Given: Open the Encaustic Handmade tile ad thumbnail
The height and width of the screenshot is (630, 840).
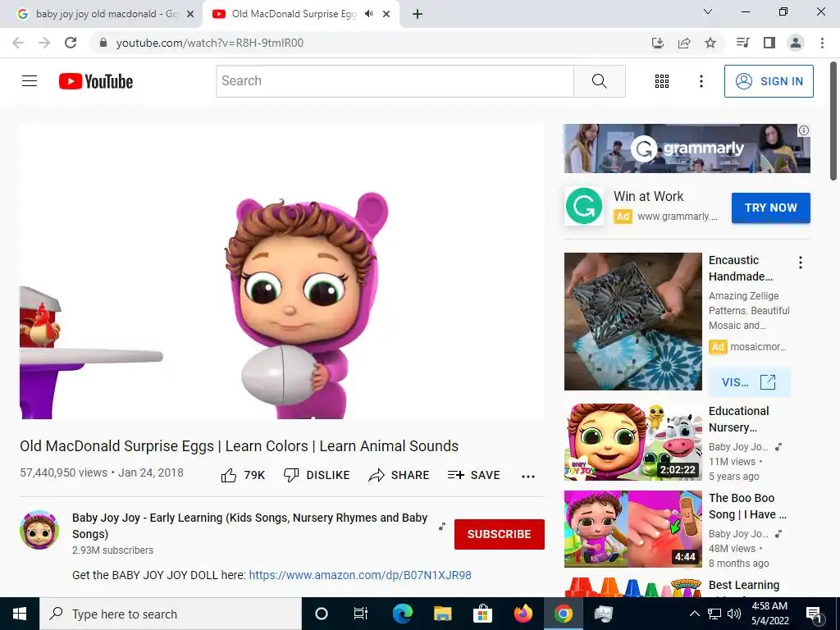Looking at the screenshot, I should click(632, 322).
